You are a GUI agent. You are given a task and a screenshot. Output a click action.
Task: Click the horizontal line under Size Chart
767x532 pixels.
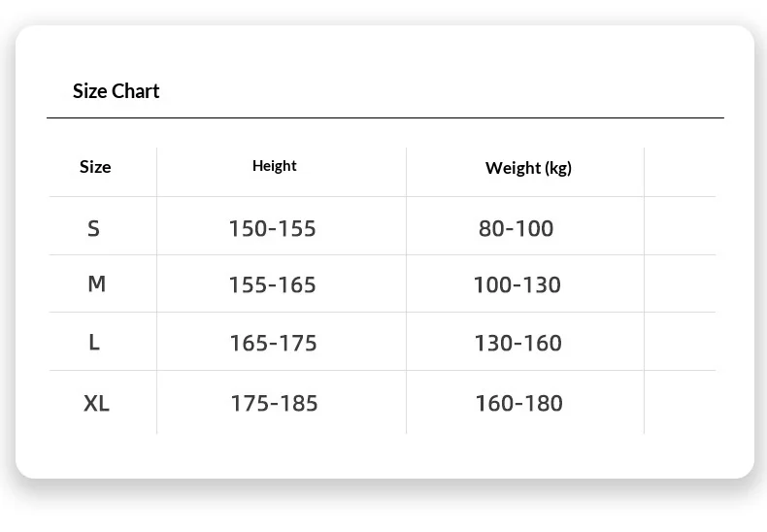pos(384,117)
